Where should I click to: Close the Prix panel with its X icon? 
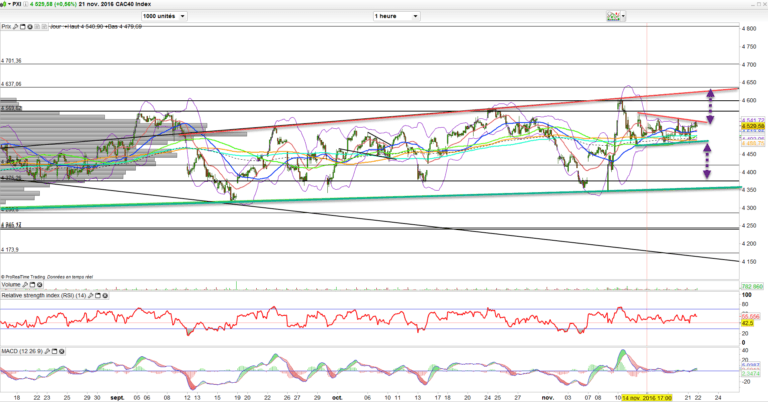(x=28, y=27)
